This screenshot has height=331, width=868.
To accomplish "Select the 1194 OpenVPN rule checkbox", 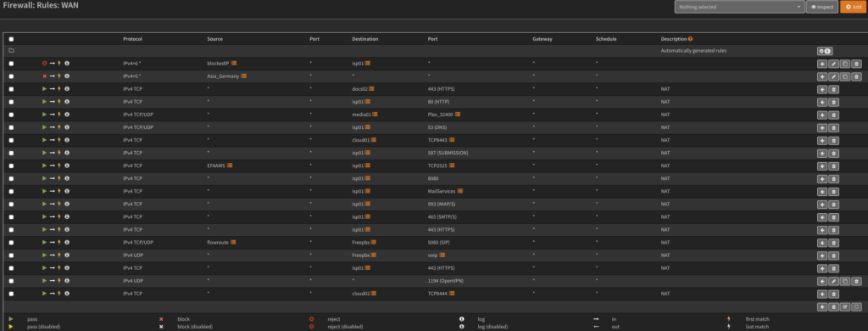I will (11, 281).
